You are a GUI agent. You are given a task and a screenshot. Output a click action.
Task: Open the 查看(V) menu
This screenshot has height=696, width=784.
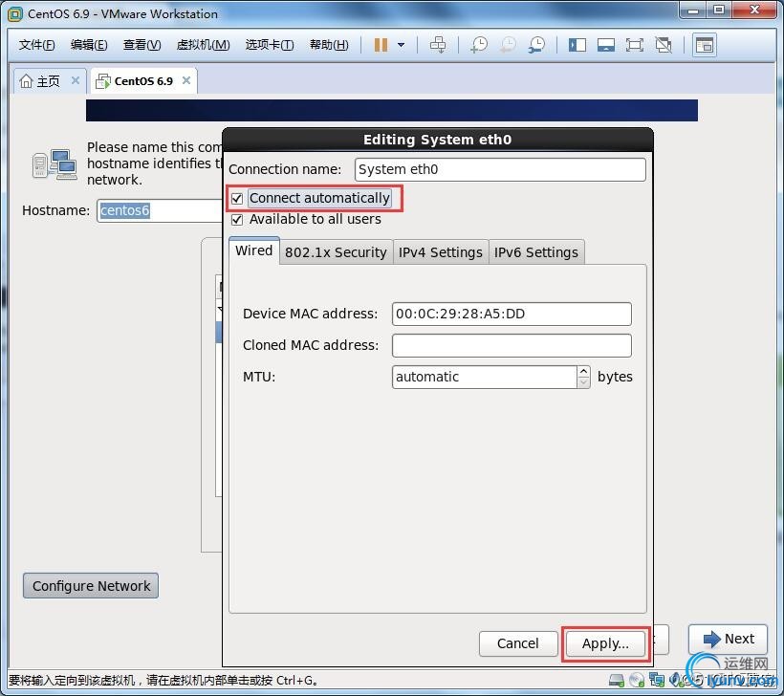click(142, 45)
